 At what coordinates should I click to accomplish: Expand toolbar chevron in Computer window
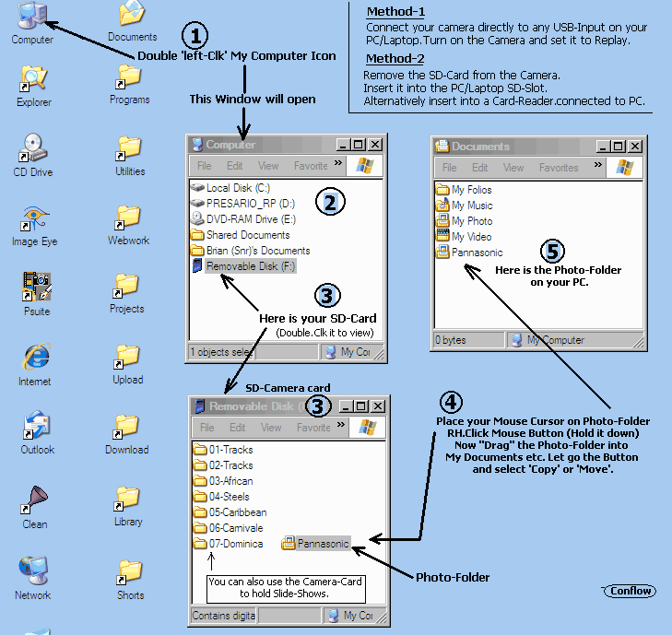(338, 164)
